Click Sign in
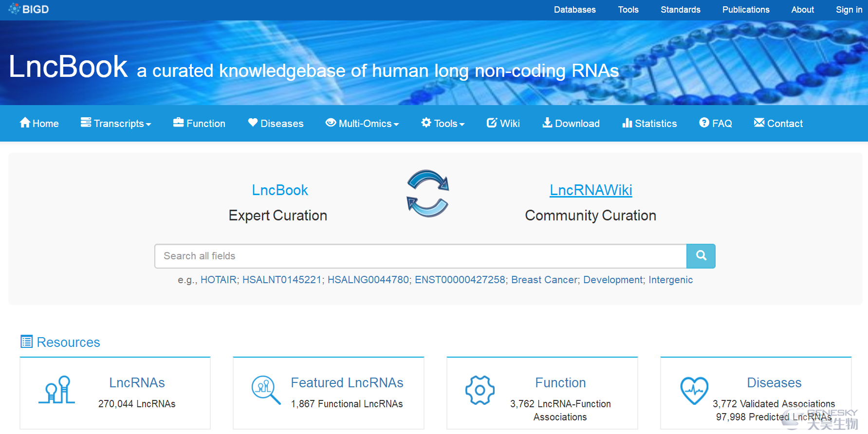 (849, 10)
